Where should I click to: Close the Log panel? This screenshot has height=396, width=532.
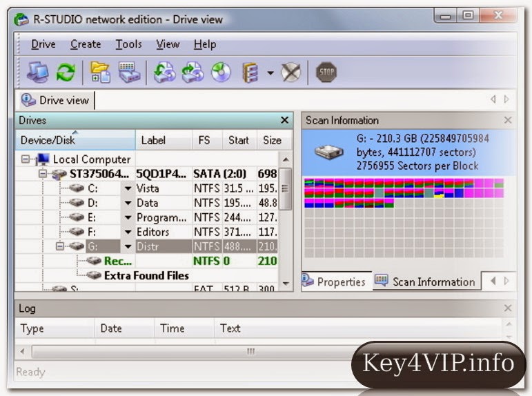[508, 308]
